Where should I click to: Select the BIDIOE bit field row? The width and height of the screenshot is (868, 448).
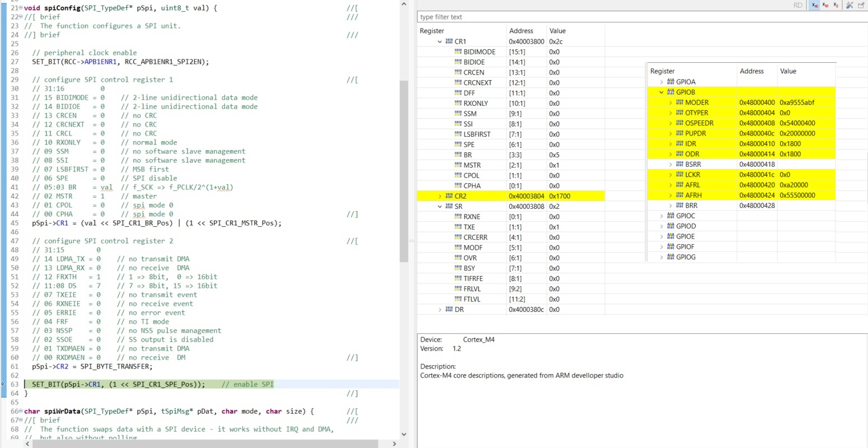[510, 62]
